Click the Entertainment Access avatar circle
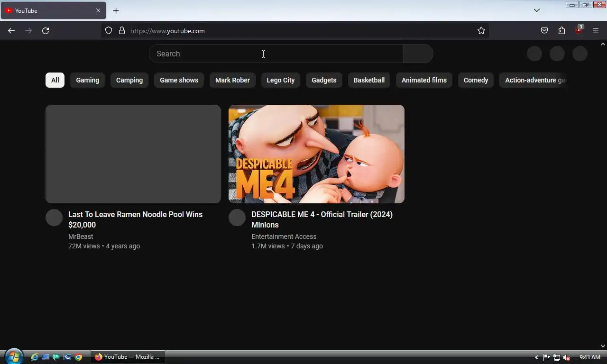The image size is (607, 364). [237, 218]
